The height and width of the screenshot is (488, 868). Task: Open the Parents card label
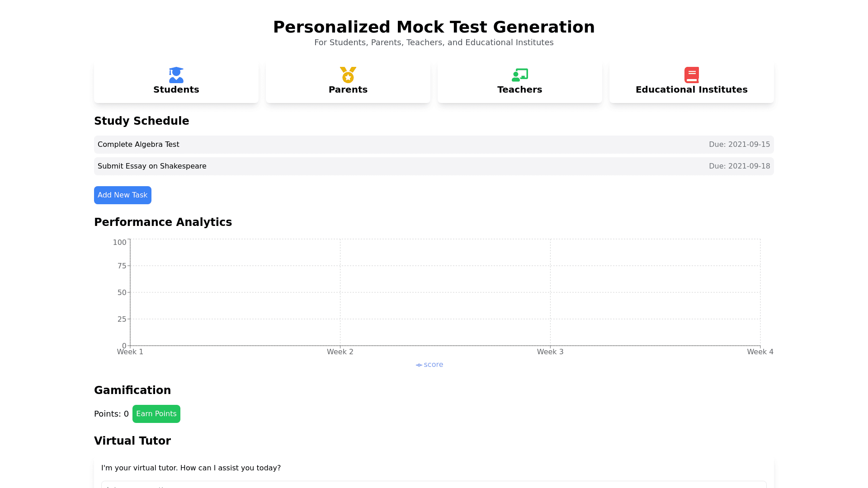[348, 89]
